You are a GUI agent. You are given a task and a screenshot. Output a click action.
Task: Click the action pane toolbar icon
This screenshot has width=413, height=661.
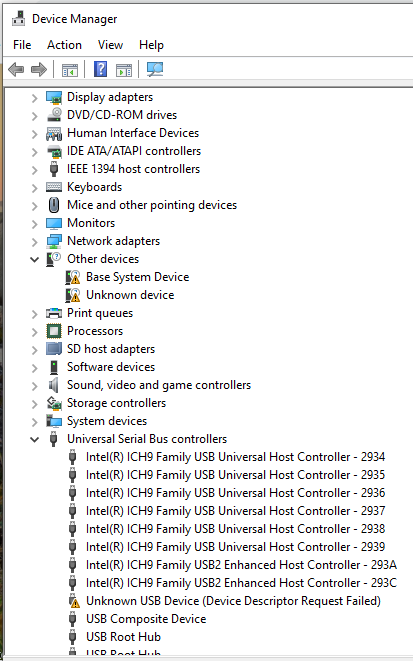click(x=124, y=70)
